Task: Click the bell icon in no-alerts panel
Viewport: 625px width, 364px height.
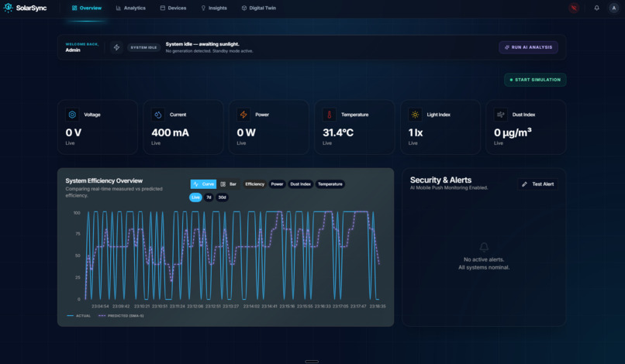Action: (x=484, y=247)
